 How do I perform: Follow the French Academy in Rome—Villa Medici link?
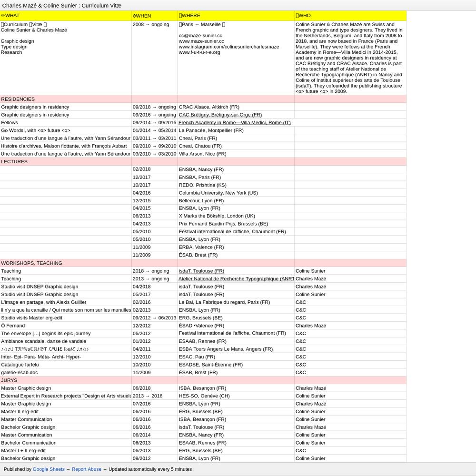[234, 123]
